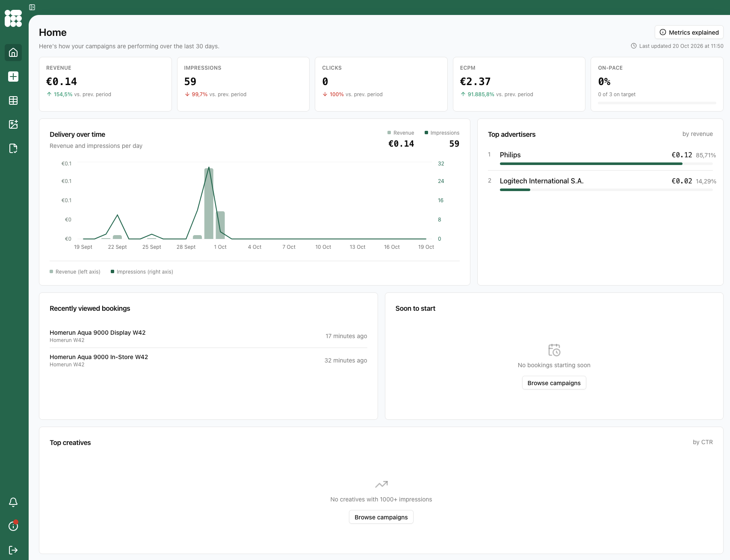The width and height of the screenshot is (730, 560).
Task: Click the On-pace progress bar
Action: click(657, 103)
